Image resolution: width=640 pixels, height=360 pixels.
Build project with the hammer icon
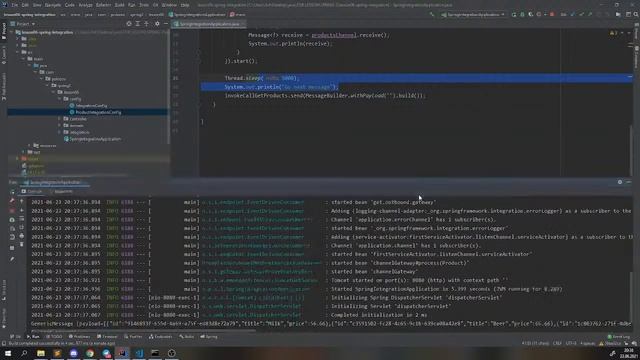pyautogui.click(x=432, y=14)
